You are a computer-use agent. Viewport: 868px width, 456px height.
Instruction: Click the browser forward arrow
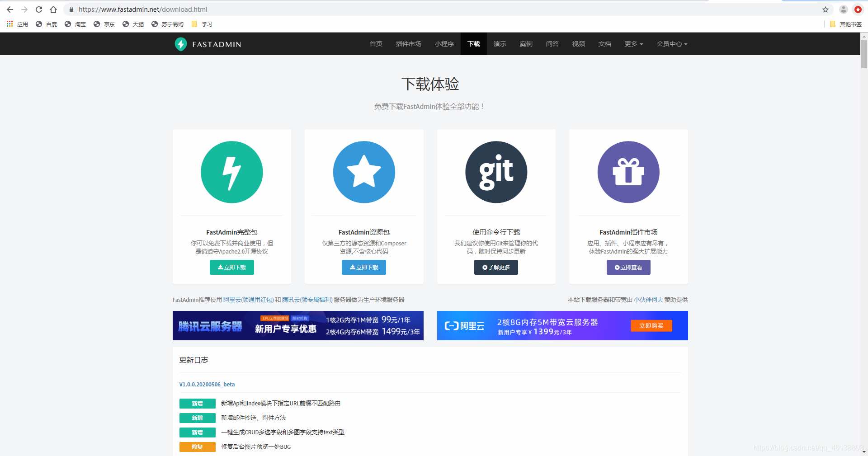24,9
